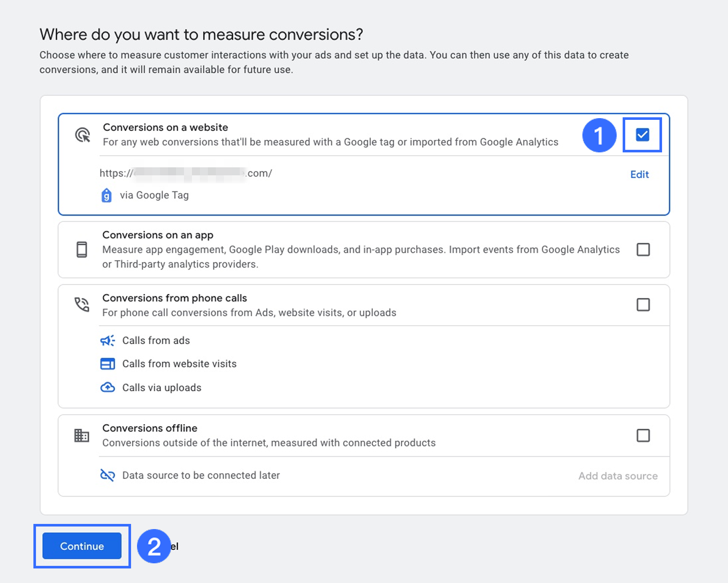The image size is (728, 583).
Task: Click the app conversions phone icon
Action: 81,250
